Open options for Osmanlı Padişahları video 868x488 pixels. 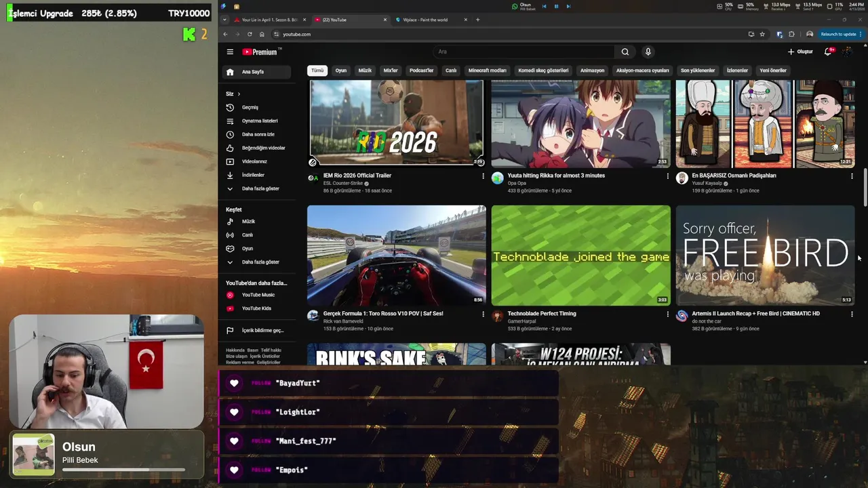(x=852, y=176)
